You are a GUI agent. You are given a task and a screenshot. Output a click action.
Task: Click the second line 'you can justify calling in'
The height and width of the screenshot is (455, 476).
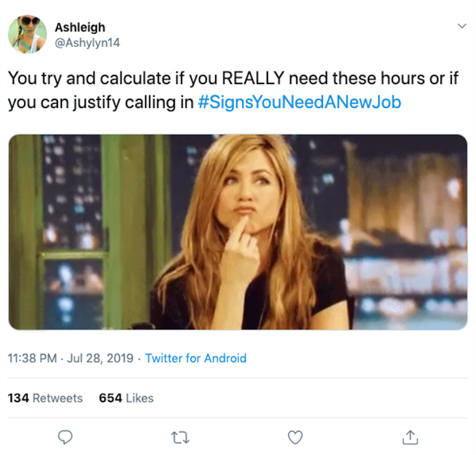(99, 103)
